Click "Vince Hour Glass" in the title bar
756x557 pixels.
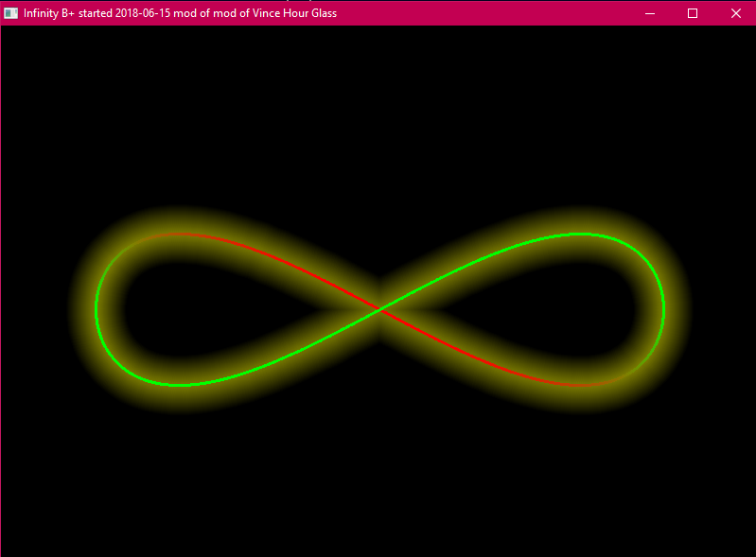tap(294, 13)
